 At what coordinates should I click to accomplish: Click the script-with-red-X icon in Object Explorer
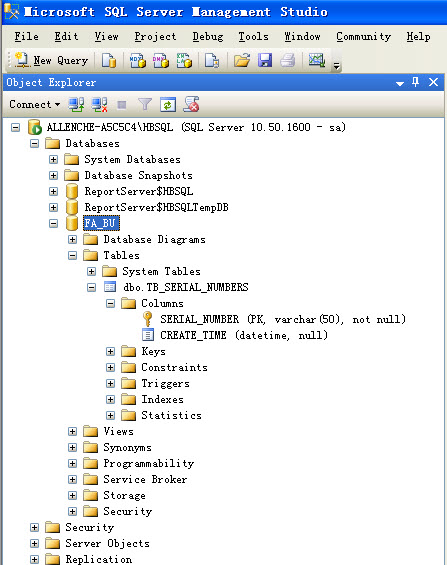pos(191,104)
